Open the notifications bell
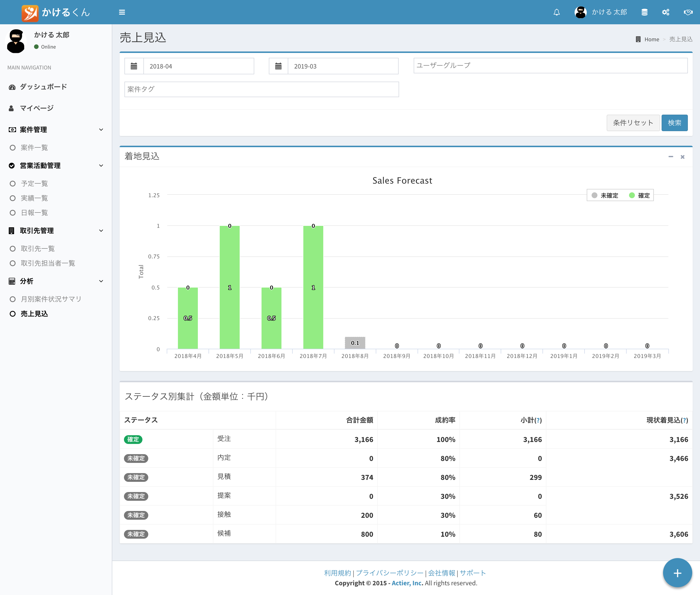700x595 pixels. point(557,12)
